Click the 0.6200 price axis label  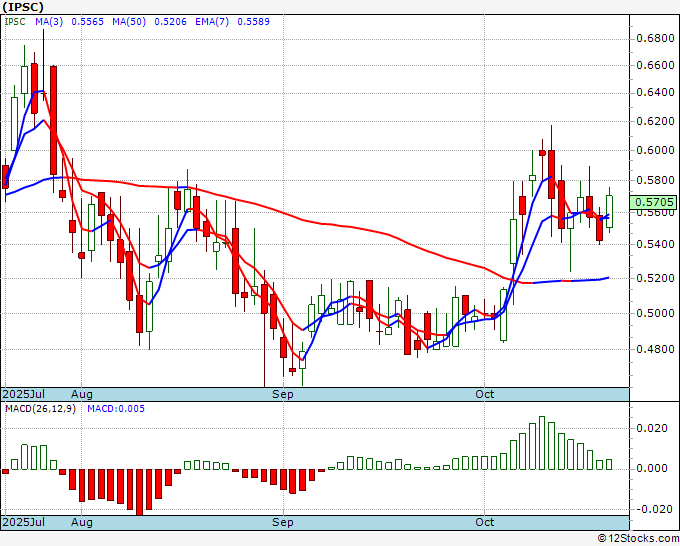[655, 121]
